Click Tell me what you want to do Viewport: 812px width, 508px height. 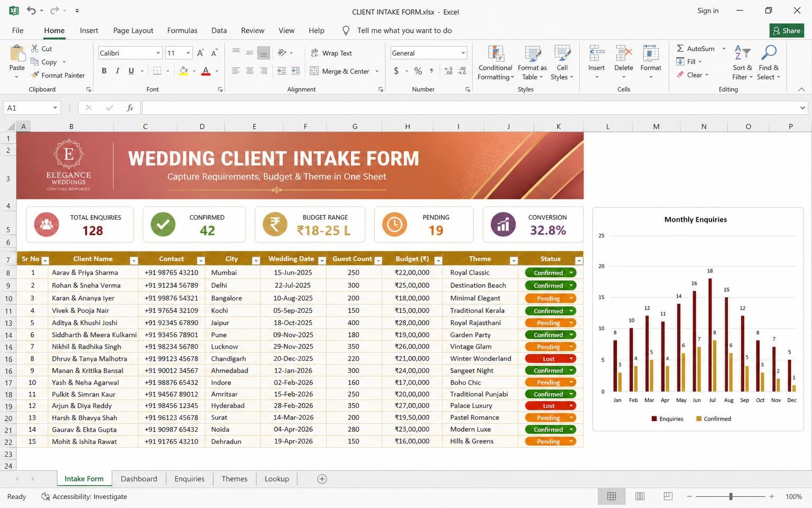click(x=404, y=31)
